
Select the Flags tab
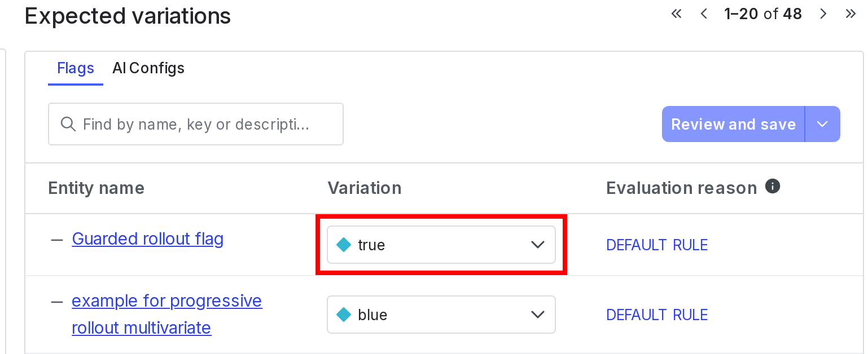pyautogui.click(x=75, y=68)
